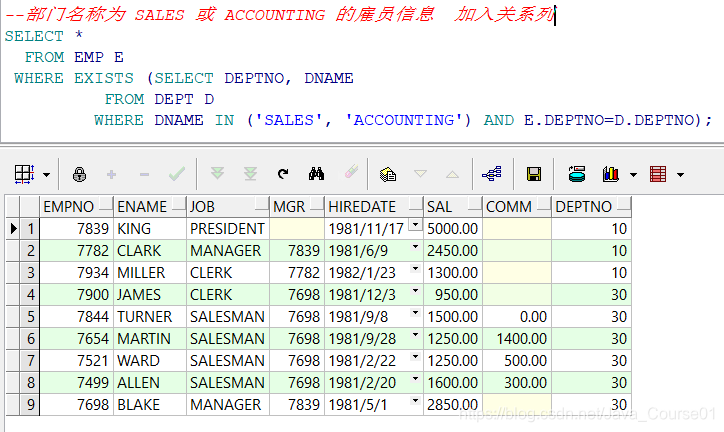The width and height of the screenshot is (724, 432).
Task: Click the comm value 300.00
Action: tap(517, 383)
